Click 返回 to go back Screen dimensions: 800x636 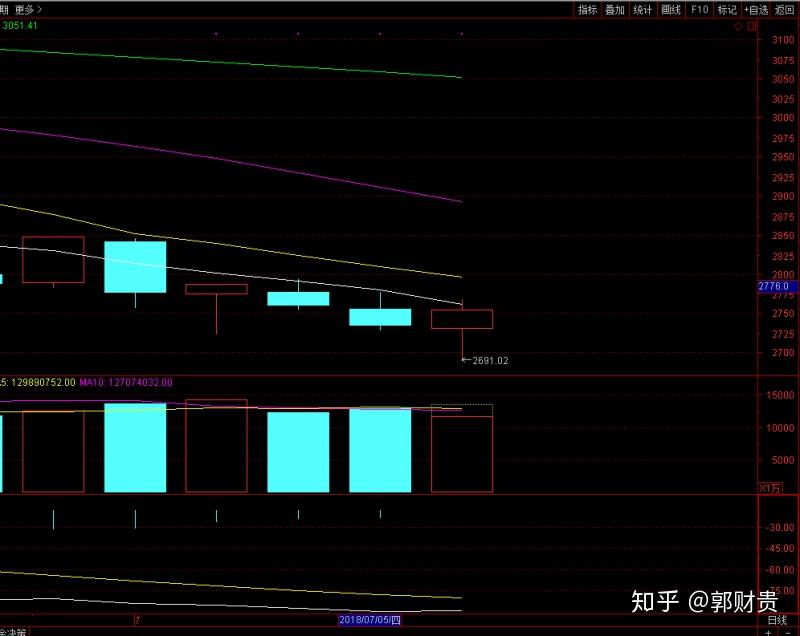pyautogui.click(x=784, y=10)
